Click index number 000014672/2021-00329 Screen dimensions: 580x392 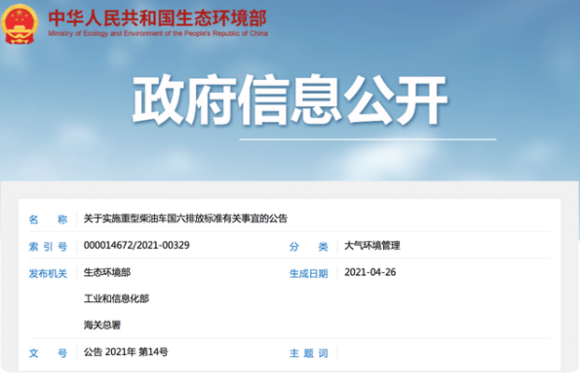136,245
